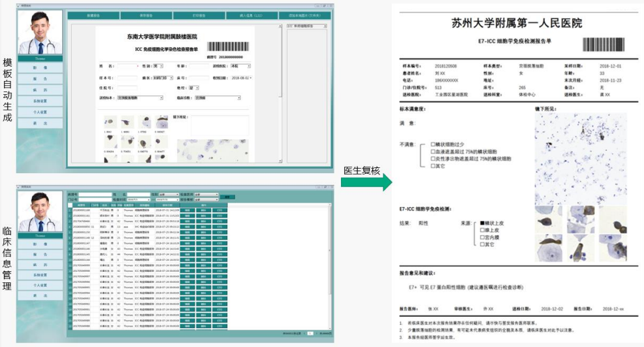
Task: Click 打印报告 in the report editor toolbar
Action: [x=199, y=16]
